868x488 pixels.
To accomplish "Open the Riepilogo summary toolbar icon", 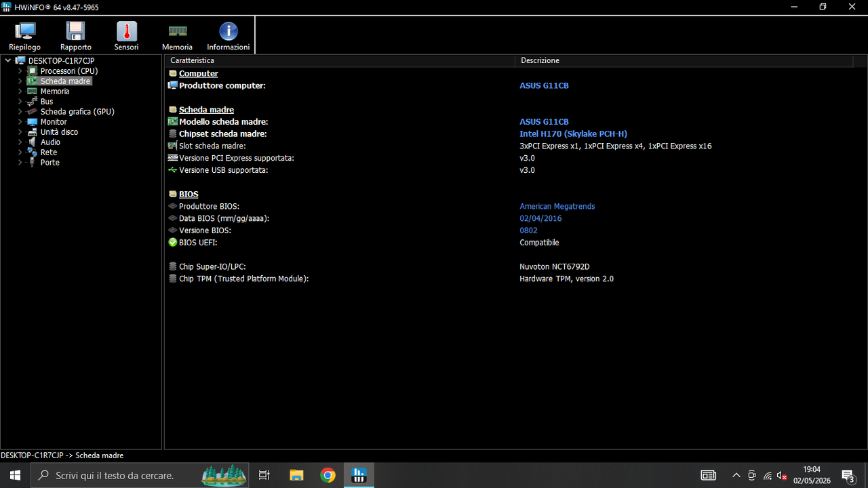I will point(25,36).
